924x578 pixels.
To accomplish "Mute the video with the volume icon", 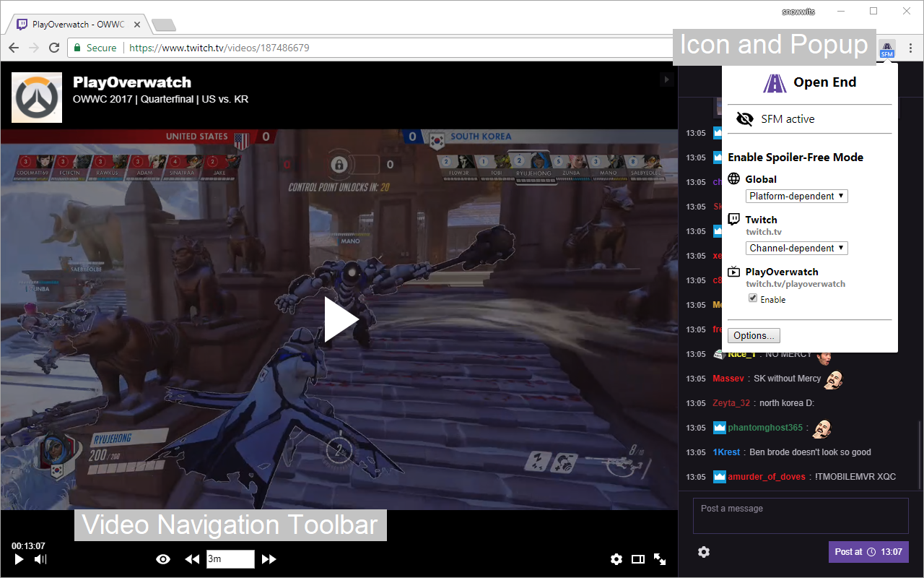I will point(40,558).
